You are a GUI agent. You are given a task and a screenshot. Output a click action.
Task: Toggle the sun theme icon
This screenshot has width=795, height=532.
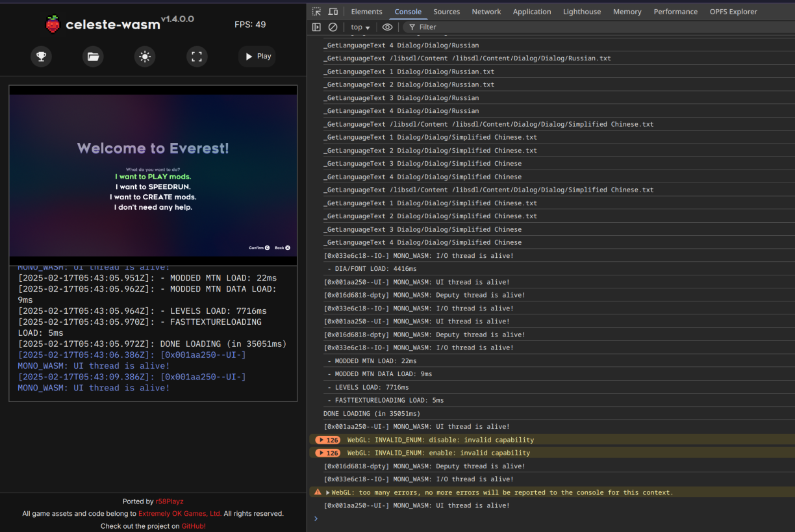click(145, 57)
